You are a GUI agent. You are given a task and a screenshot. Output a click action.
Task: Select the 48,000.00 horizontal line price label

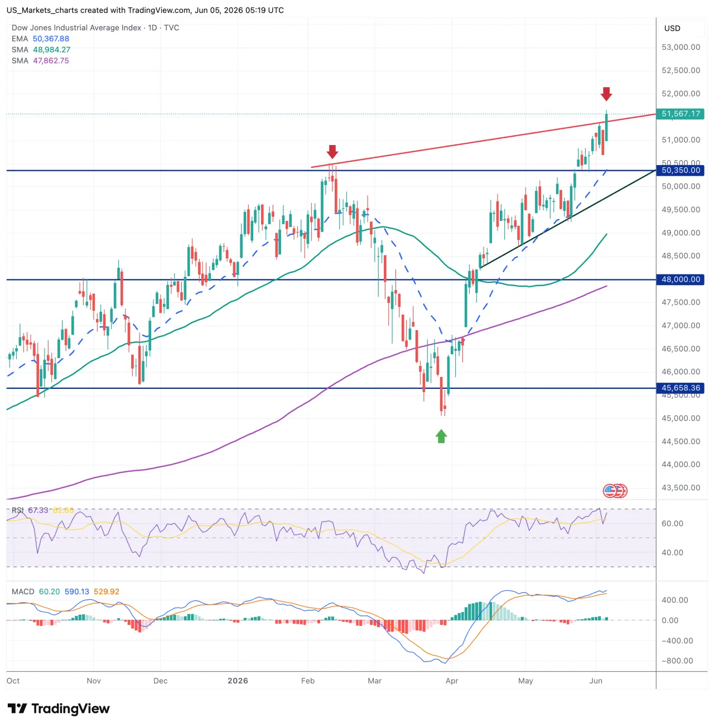(681, 279)
